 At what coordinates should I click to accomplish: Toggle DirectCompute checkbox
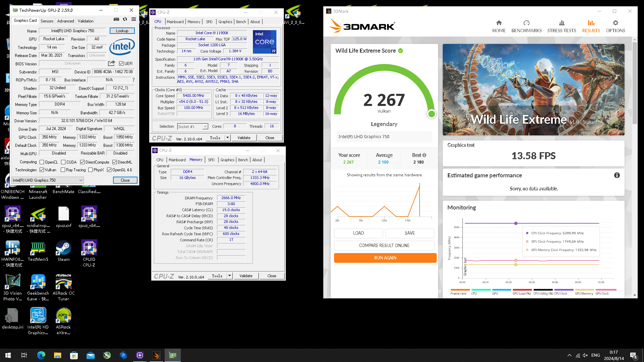(x=82, y=162)
